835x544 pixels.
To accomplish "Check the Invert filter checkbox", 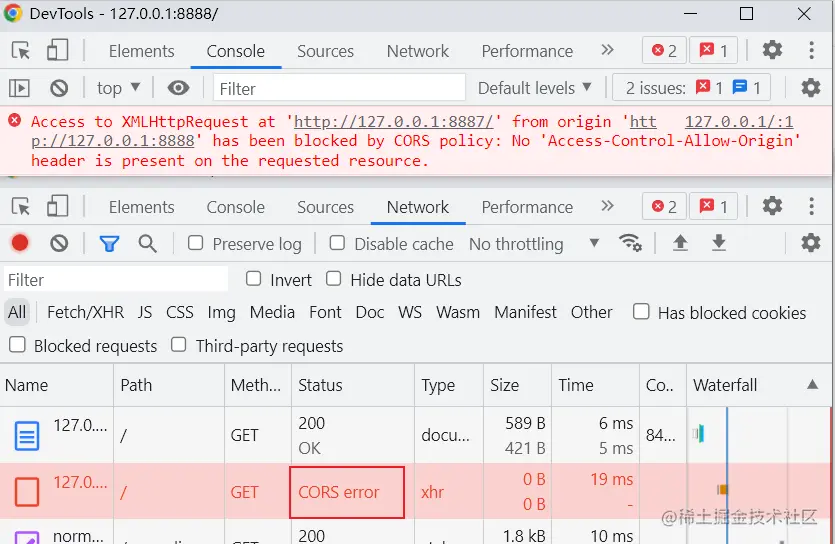I will pyautogui.click(x=253, y=279).
